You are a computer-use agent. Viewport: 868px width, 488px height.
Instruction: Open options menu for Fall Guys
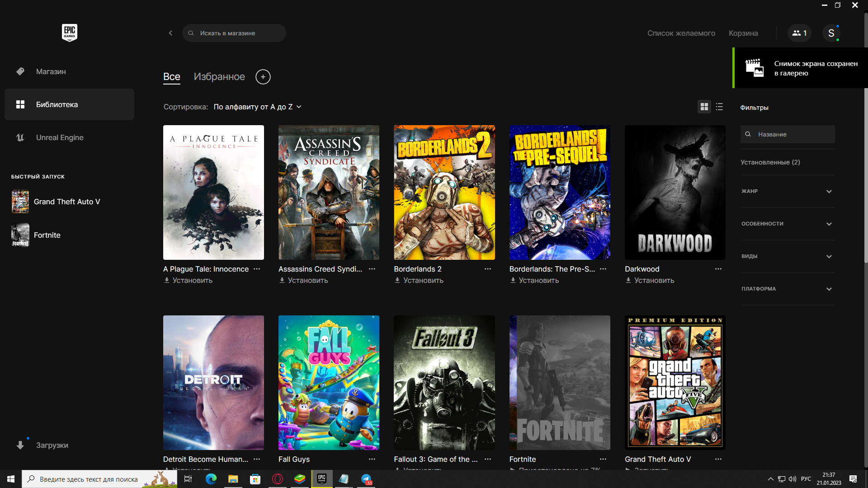pos(372,459)
